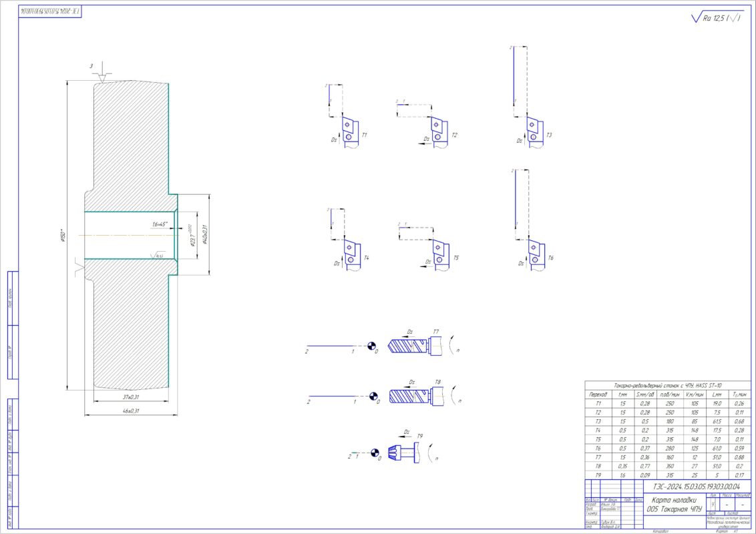The height and width of the screenshot is (534, 756).
Task: Click the 46±0,31 length dimension
Action: click(x=131, y=411)
